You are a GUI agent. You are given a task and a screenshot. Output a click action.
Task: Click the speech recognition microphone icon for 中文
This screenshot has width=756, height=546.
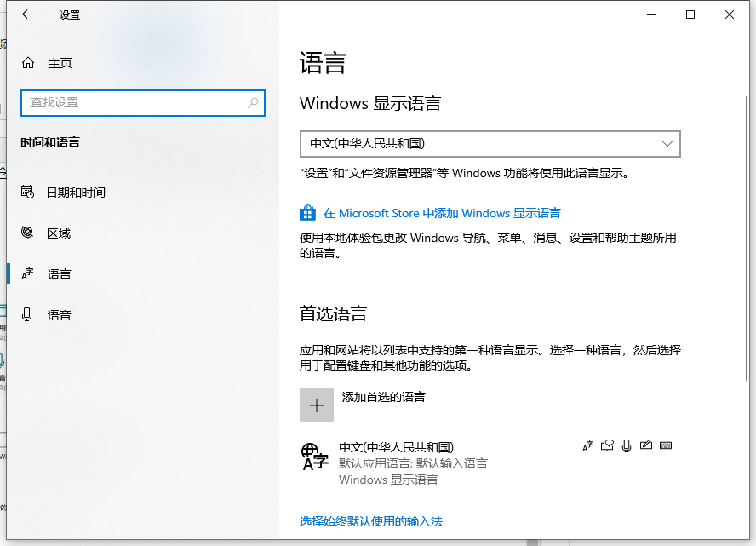pos(627,445)
